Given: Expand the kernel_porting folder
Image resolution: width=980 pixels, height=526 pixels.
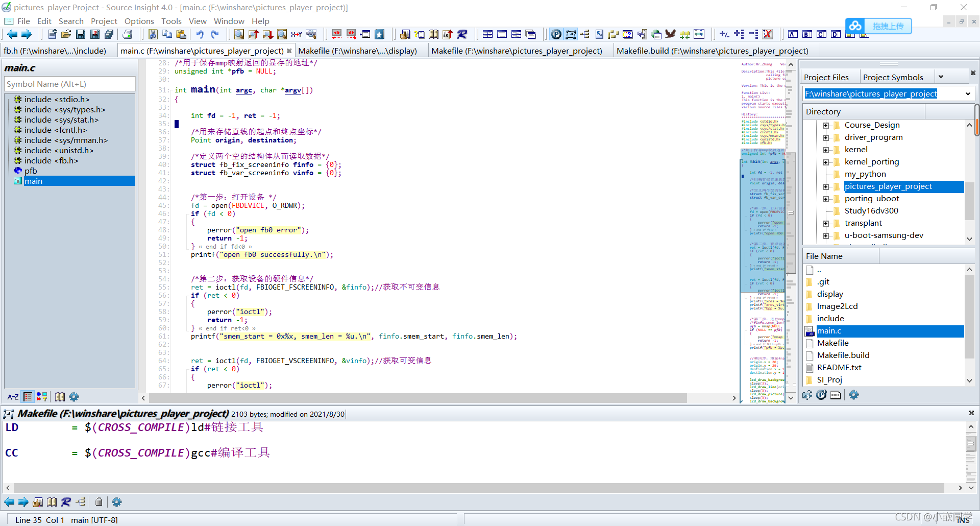Looking at the screenshot, I should tap(826, 162).
